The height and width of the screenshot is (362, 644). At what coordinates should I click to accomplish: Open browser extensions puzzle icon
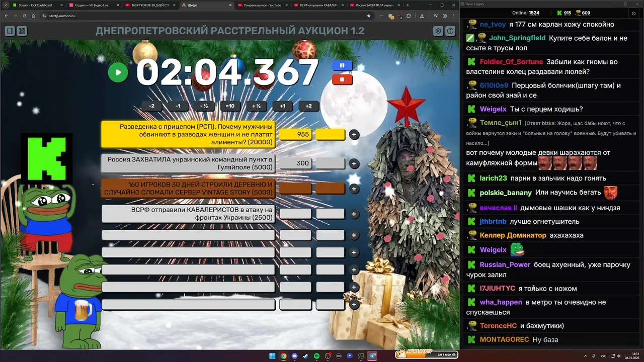(x=409, y=16)
